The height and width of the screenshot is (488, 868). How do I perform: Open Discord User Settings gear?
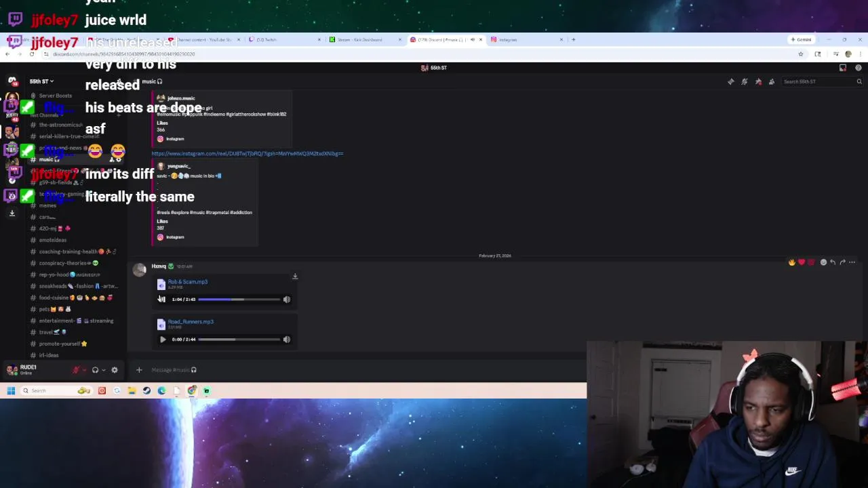115,370
